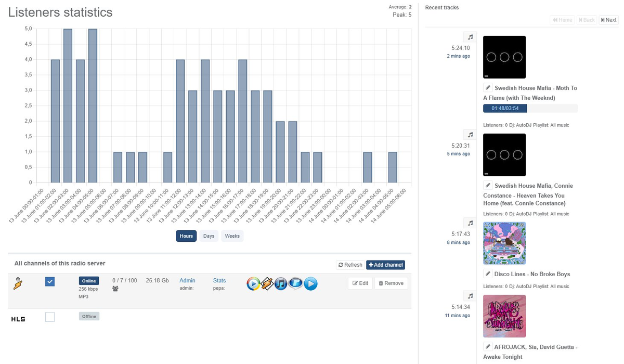Viewport: 624px width, 364px height.
Task: Open Heaven Takes You Home album artwork
Action: pos(504,155)
